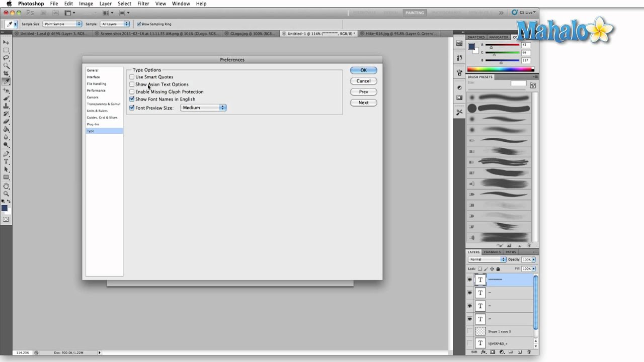This screenshot has height=362, width=644.
Task: Click the Next button in Preferences
Action: point(363,103)
